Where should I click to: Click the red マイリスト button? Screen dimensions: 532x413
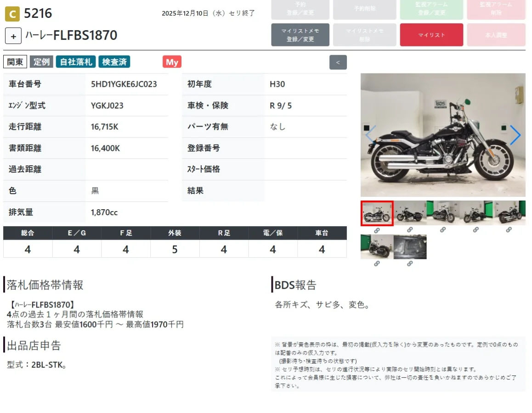[x=431, y=35]
